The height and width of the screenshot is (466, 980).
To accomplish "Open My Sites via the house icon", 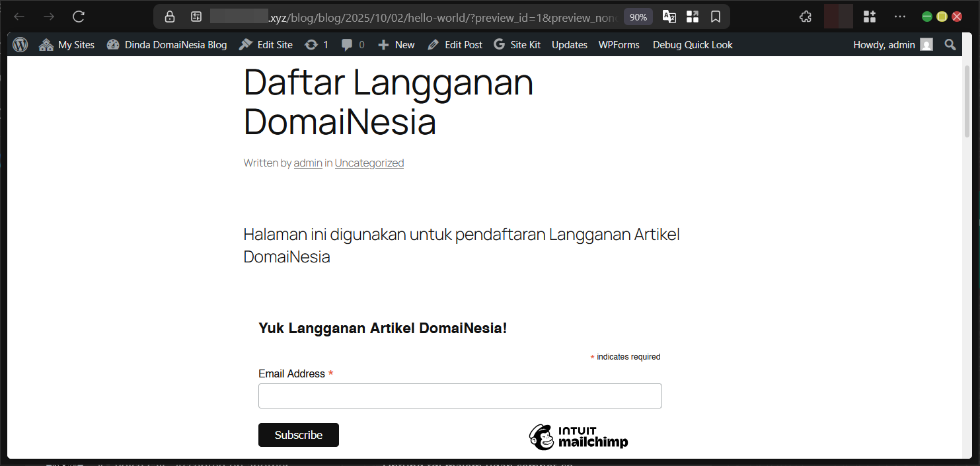I will coord(46,44).
